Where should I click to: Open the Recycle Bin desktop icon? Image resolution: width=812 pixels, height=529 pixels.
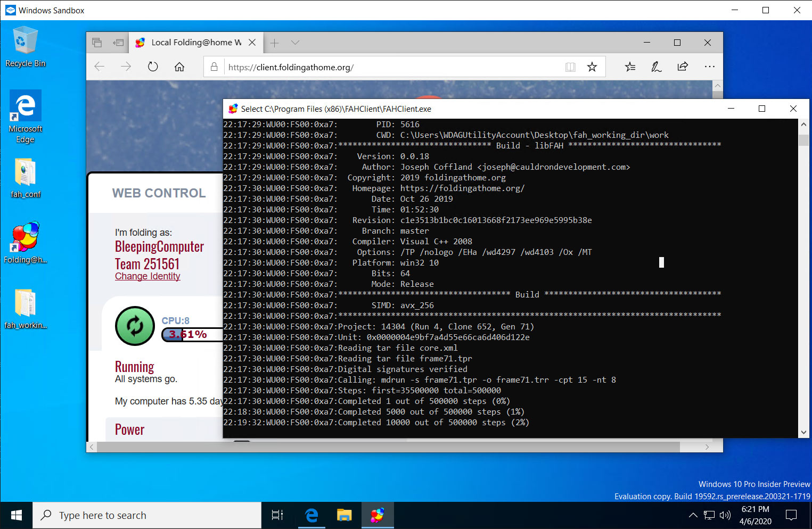pyautogui.click(x=25, y=47)
